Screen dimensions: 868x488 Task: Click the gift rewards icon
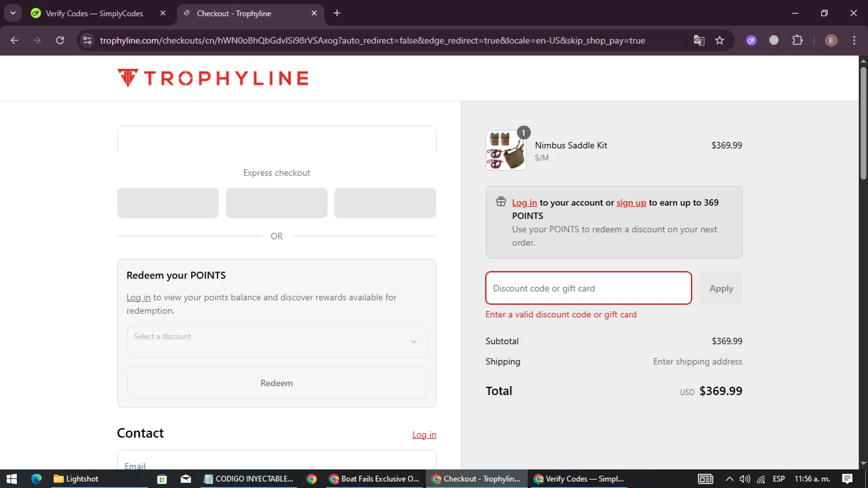(x=501, y=201)
